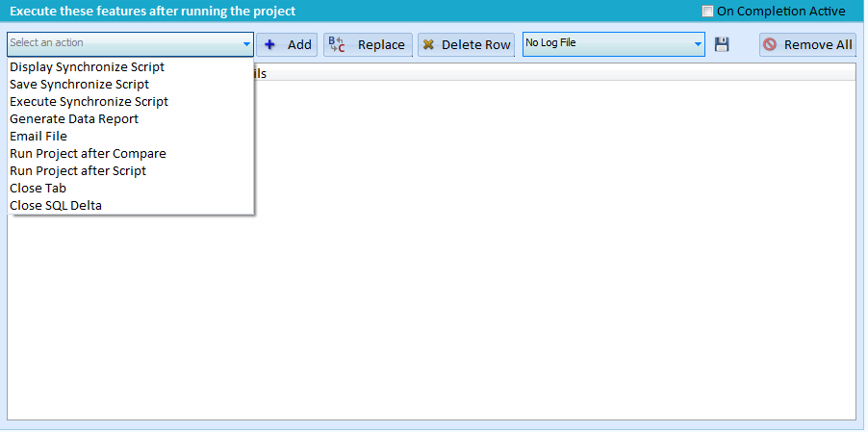
Task: Pick Generate Data Report action
Action: click(131, 118)
